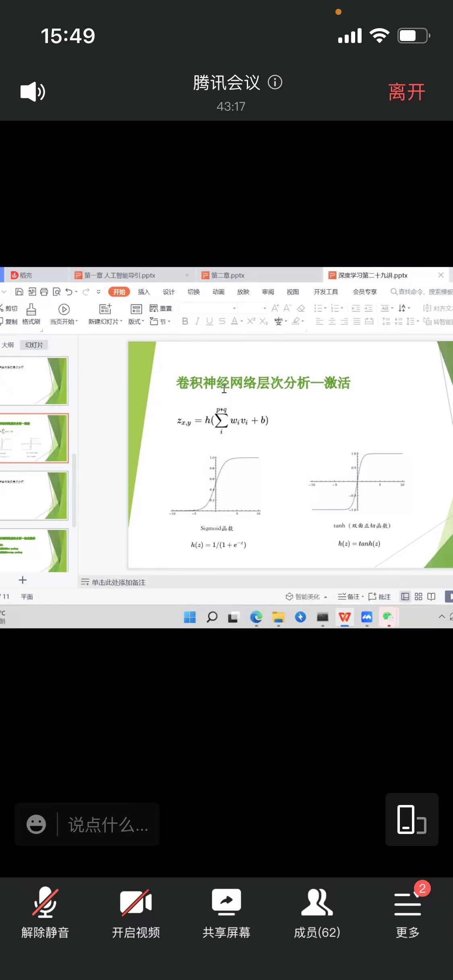
Task: Expand the 版式 layout dropdown
Action: pos(136,321)
